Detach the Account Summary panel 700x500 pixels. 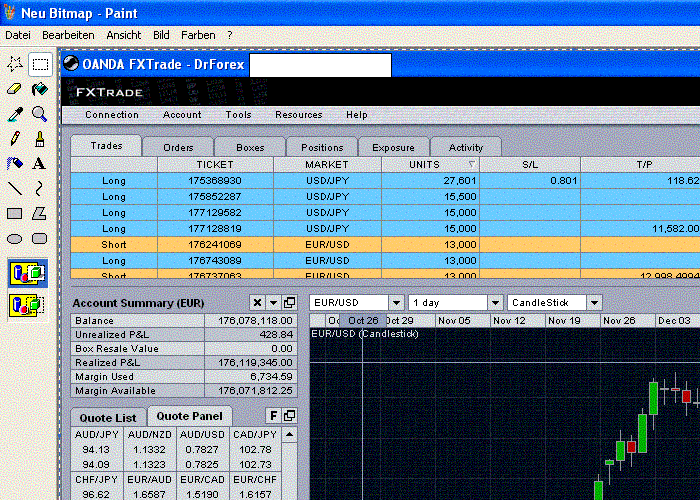coord(289,303)
